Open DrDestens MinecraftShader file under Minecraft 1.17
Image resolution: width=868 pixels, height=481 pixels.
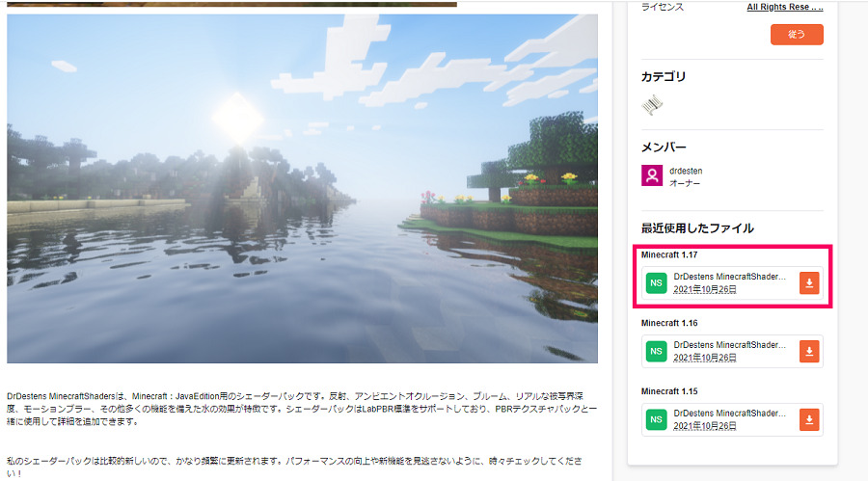(730, 277)
